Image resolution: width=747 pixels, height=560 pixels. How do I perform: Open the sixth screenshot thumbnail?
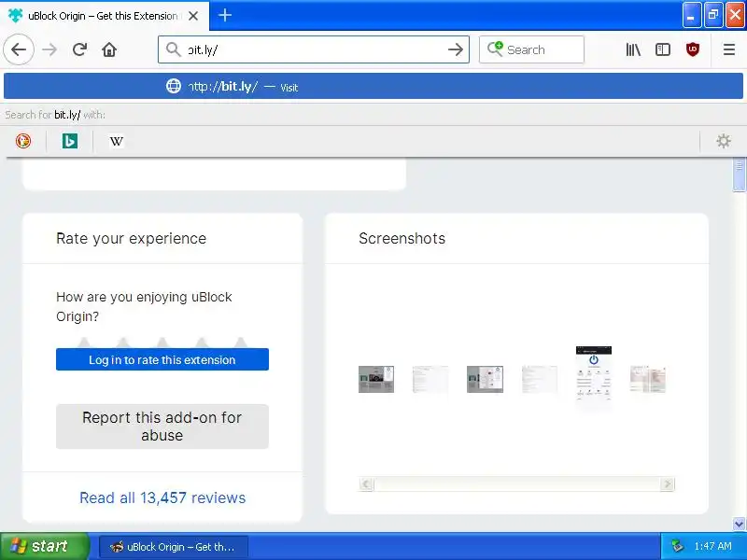coord(648,379)
